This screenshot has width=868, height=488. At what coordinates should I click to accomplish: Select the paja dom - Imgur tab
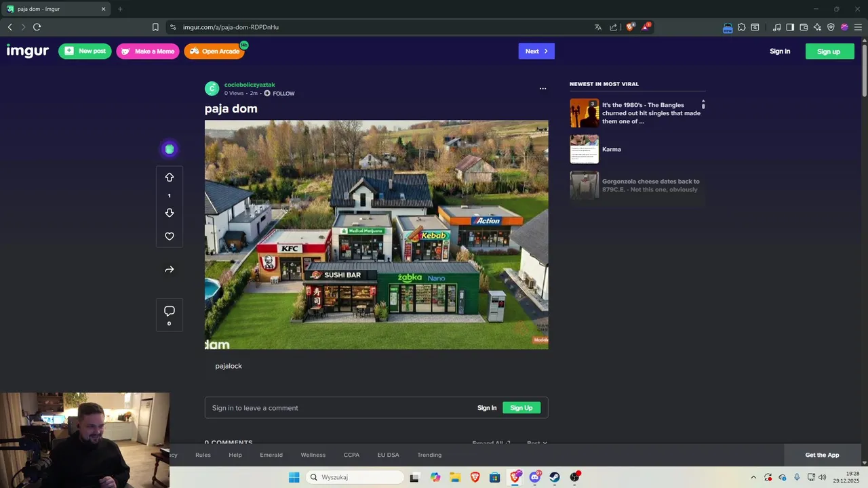coord(56,9)
